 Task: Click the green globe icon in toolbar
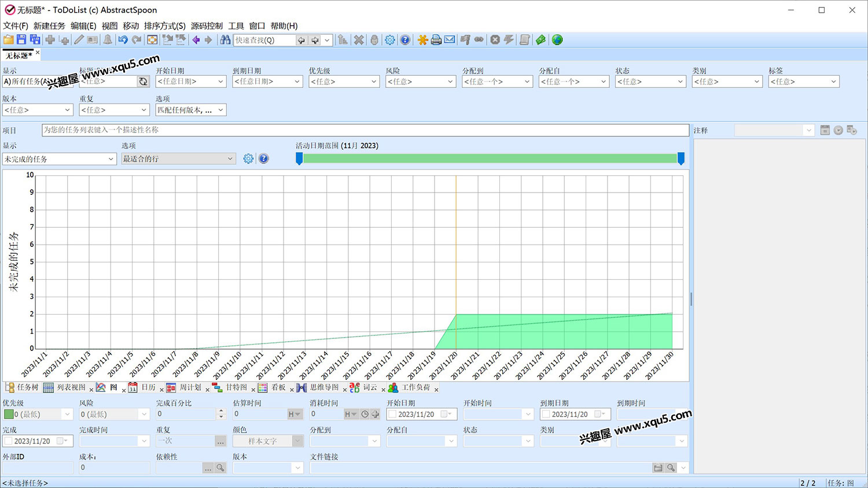point(557,40)
